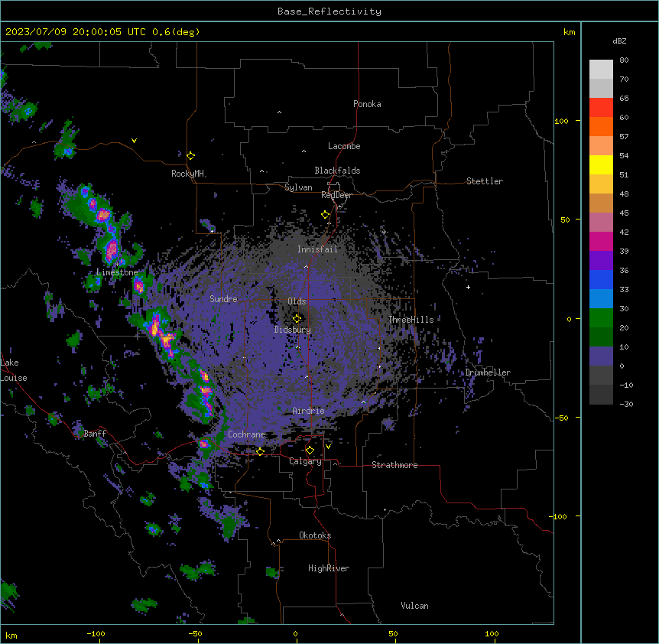
Task: Select the slate purple 0–10 dBZ swatch
Action: [601, 356]
